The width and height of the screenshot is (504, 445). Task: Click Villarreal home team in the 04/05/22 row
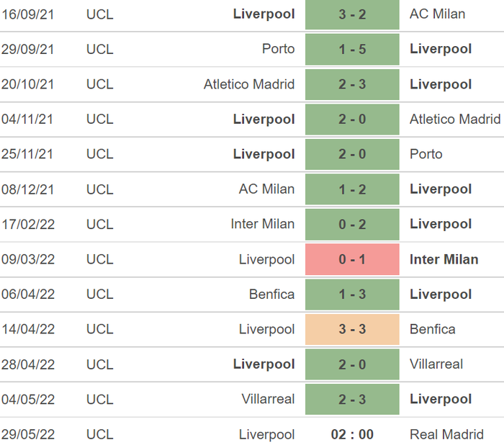(268, 399)
